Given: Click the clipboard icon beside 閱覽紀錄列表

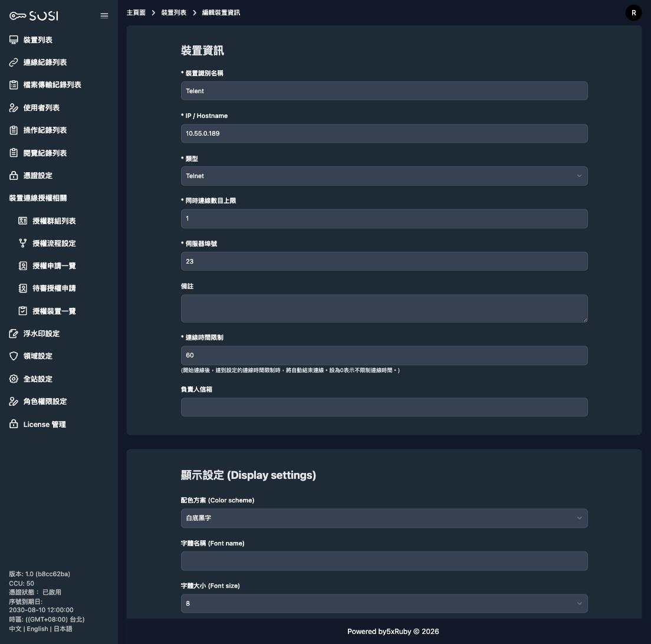Looking at the screenshot, I should pyautogui.click(x=14, y=153).
